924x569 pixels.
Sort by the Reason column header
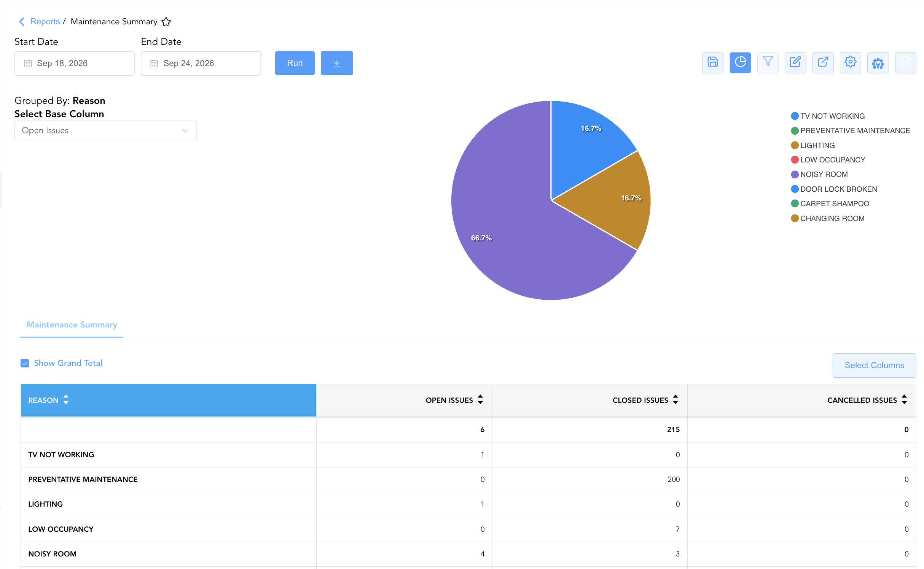[48, 400]
